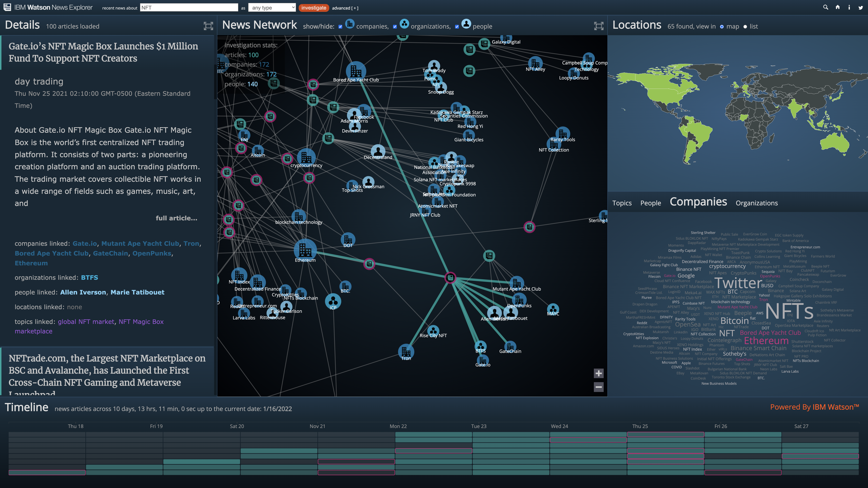Click the NFT search input field
The image size is (868, 488).
189,7
